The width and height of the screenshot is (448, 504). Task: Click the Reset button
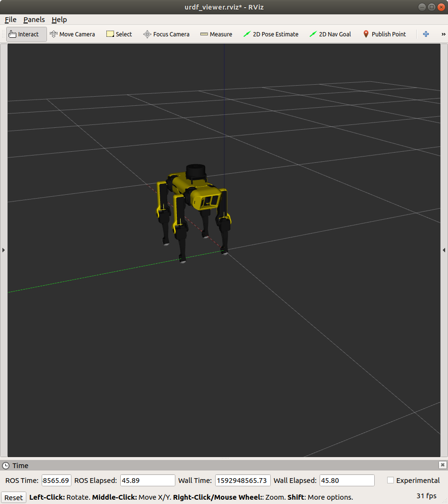[x=13, y=498]
